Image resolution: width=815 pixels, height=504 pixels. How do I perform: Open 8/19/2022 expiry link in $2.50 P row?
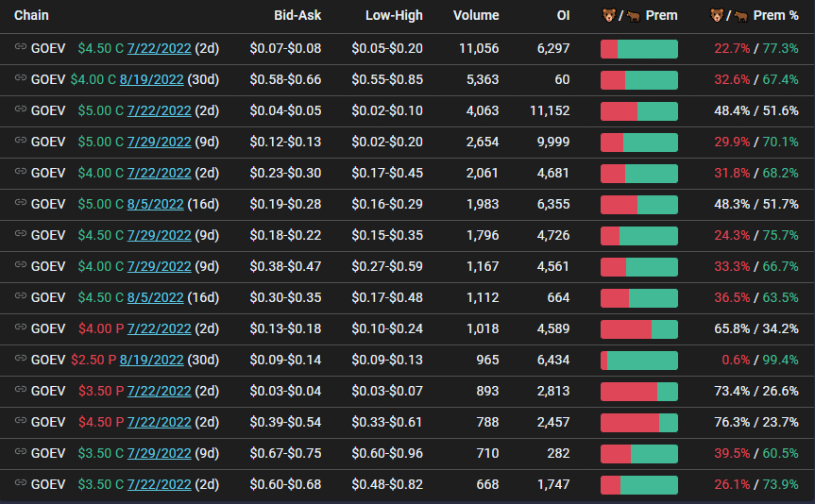tap(151, 361)
